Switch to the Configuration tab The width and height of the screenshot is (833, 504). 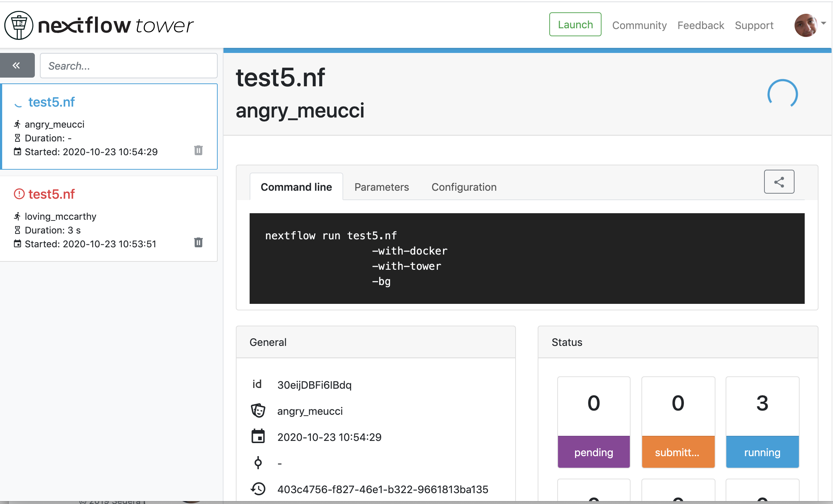pos(464,187)
